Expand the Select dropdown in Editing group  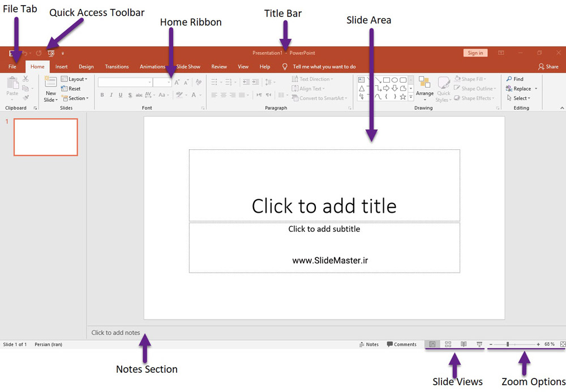521,98
